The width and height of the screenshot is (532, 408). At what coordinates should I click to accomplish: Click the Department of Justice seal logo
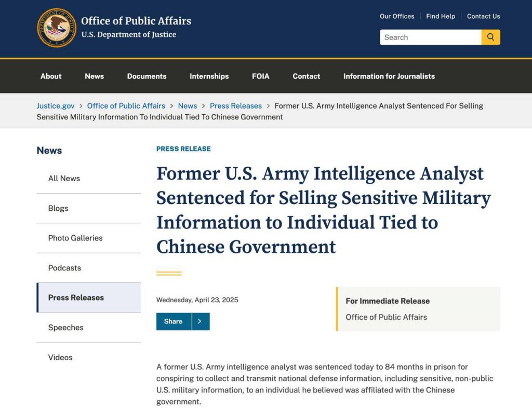click(x=56, y=28)
